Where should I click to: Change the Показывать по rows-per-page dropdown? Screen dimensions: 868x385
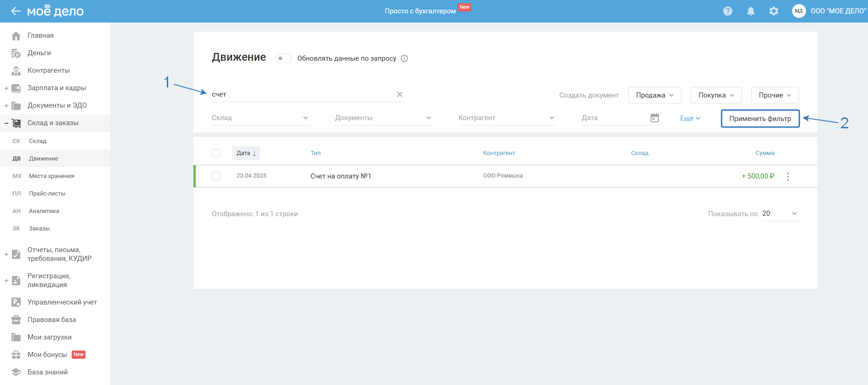click(x=780, y=214)
